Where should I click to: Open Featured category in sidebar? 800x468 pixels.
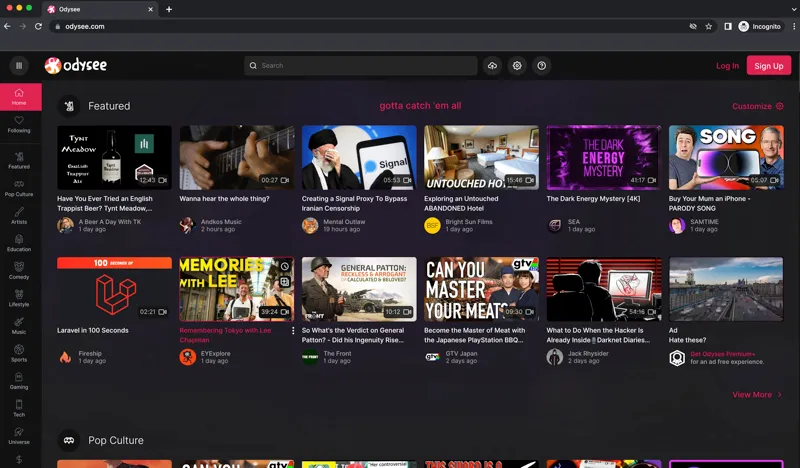(x=20, y=160)
